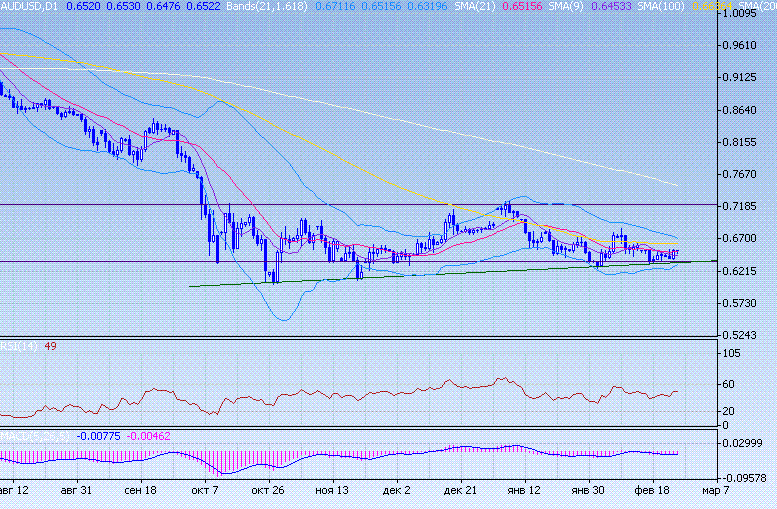Select the 'фев 18' date on time axis
The width and height of the screenshot is (777, 509).
(x=654, y=491)
